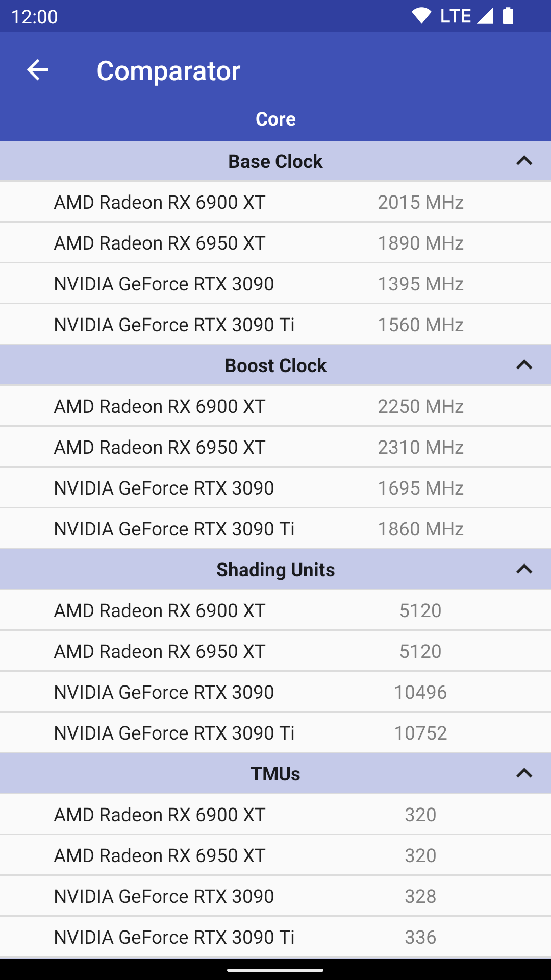The image size is (551, 980).
Task: Collapse the Base Clock section chevron
Action: tap(524, 161)
